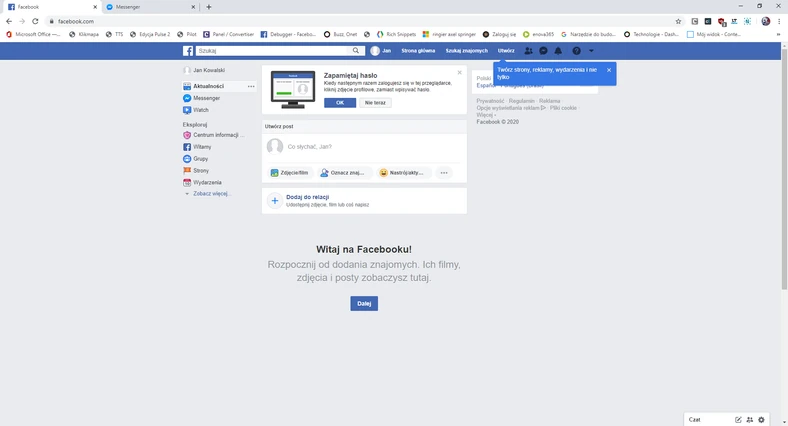Open Watch in left sidebar
788x426 pixels.
click(201, 110)
